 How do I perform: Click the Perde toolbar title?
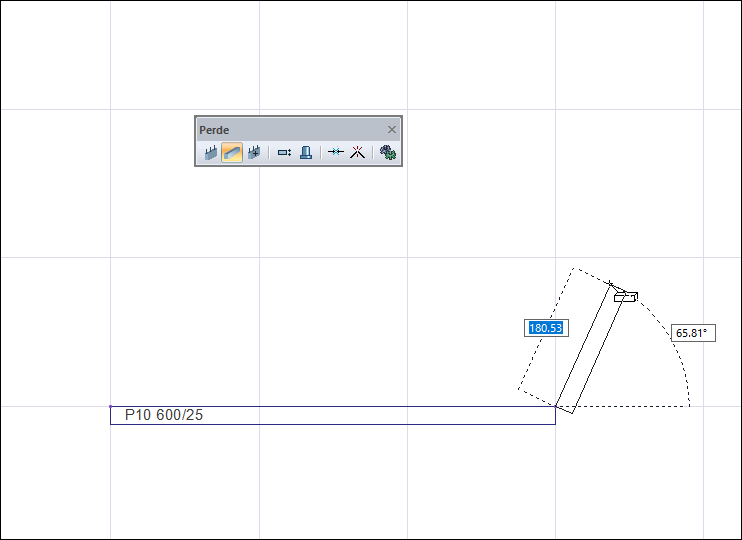tap(214, 130)
